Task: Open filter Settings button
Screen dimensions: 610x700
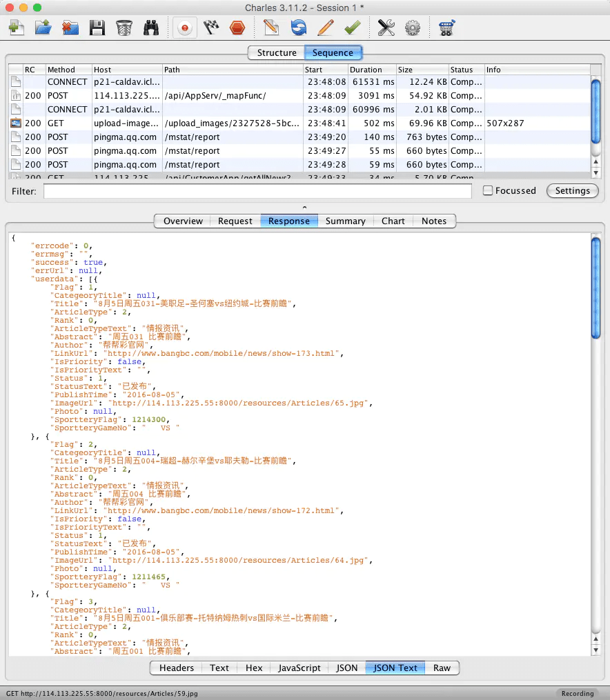Action: point(573,190)
